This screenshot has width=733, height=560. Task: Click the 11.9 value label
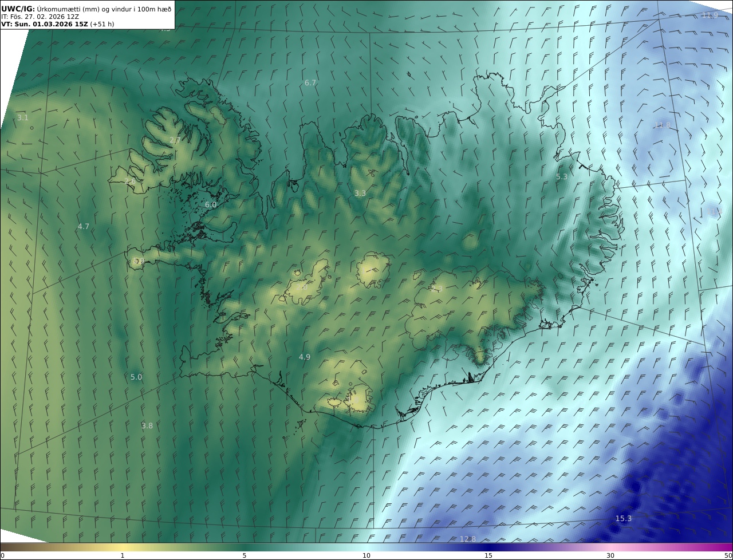(710, 15)
